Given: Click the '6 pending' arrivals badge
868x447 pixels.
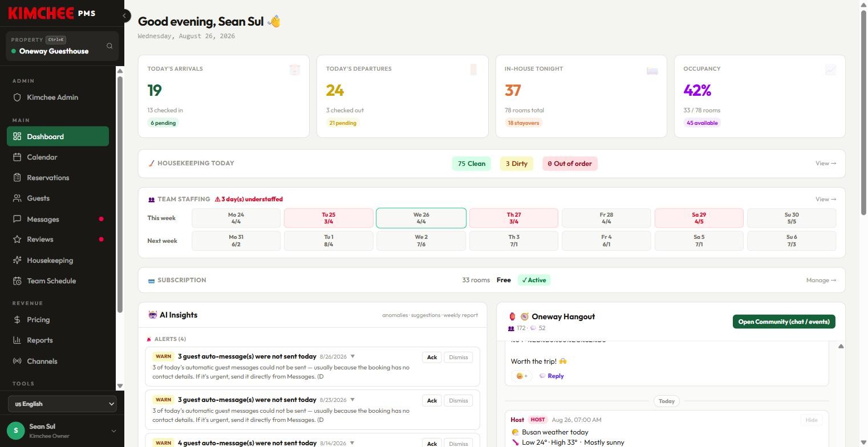Looking at the screenshot, I should pos(163,123).
